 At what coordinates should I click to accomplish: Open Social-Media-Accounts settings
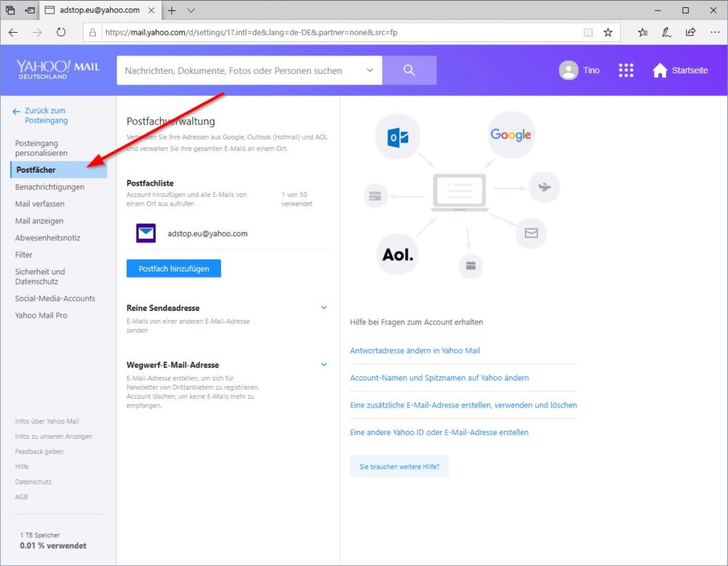[x=55, y=299]
